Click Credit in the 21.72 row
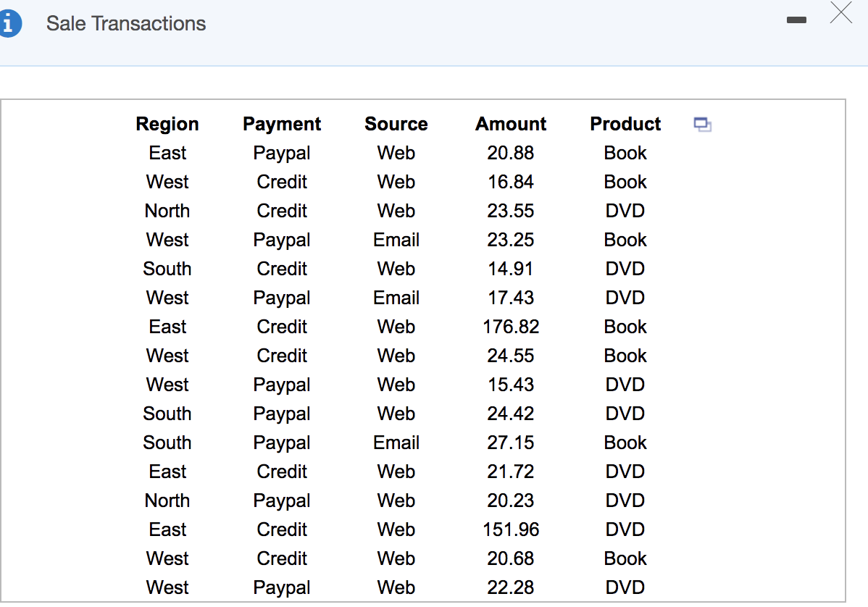Image resolution: width=868 pixels, height=607 pixels. click(x=282, y=472)
